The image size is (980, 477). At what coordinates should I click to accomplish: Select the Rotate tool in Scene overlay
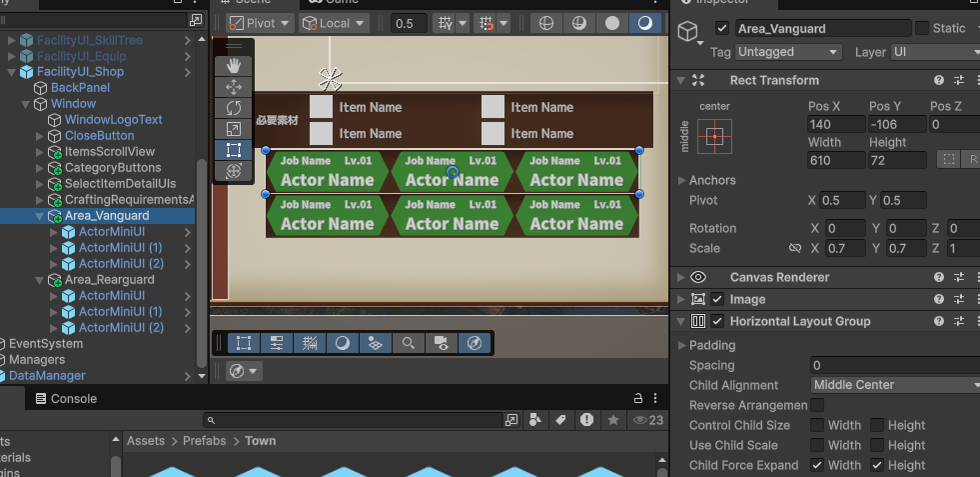[233, 108]
